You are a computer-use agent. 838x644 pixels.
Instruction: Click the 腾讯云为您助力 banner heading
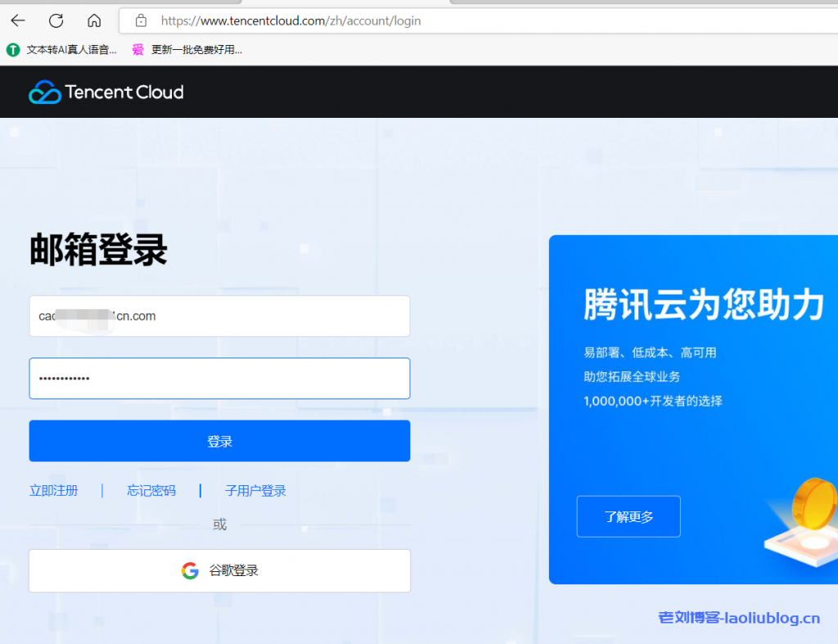pyautogui.click(x=703, y=305)
